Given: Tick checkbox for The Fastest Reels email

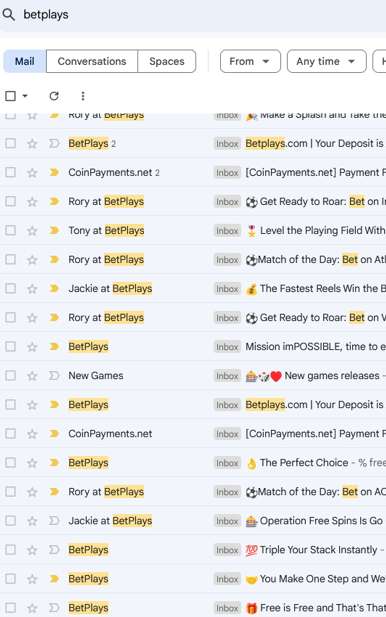Looking at the screenshot, I should [11, 289].
